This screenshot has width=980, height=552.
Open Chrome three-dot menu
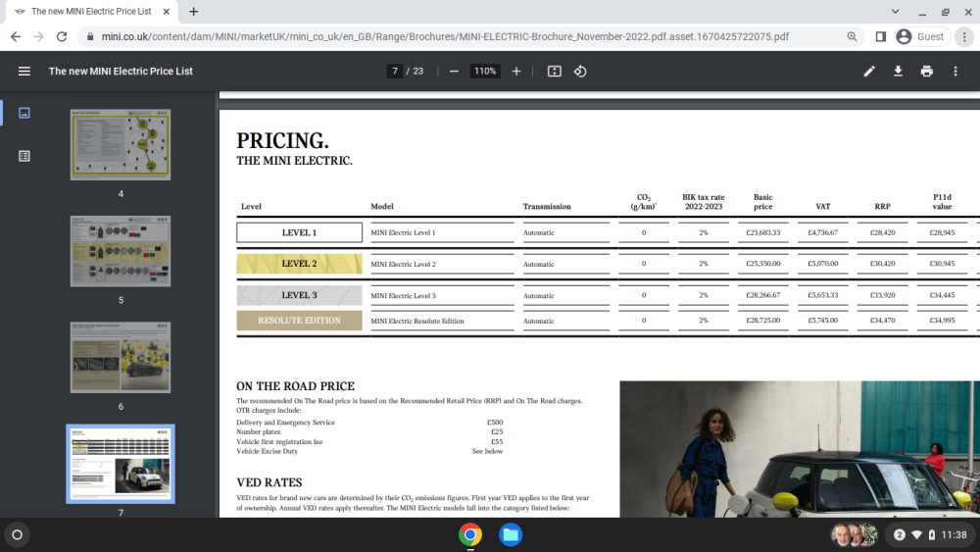[964, 37]
